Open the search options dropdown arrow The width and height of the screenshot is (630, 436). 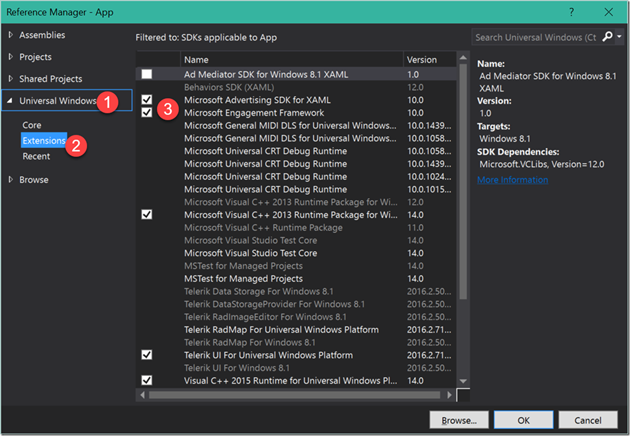coord(619,37)
